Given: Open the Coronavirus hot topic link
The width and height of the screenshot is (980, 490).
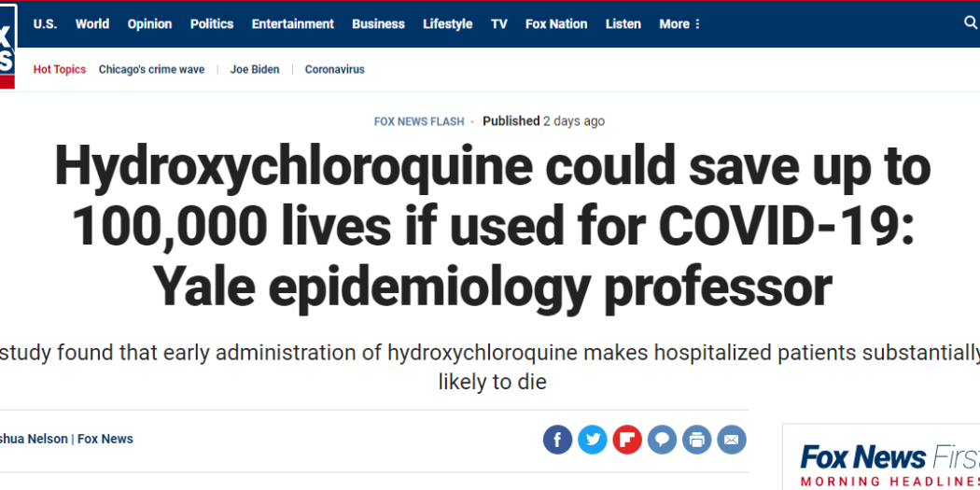Looking at the screenshot, I should click(x=334, y=70).
